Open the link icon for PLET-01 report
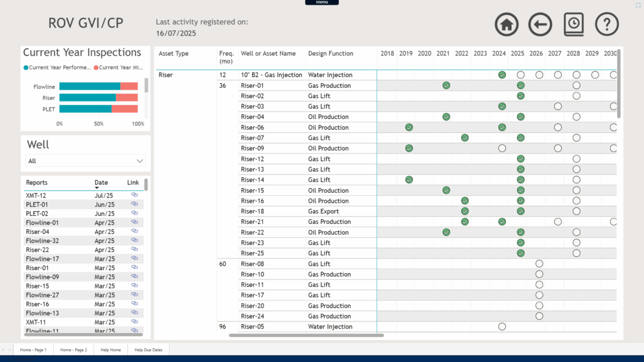 click(x=134, y=204)
